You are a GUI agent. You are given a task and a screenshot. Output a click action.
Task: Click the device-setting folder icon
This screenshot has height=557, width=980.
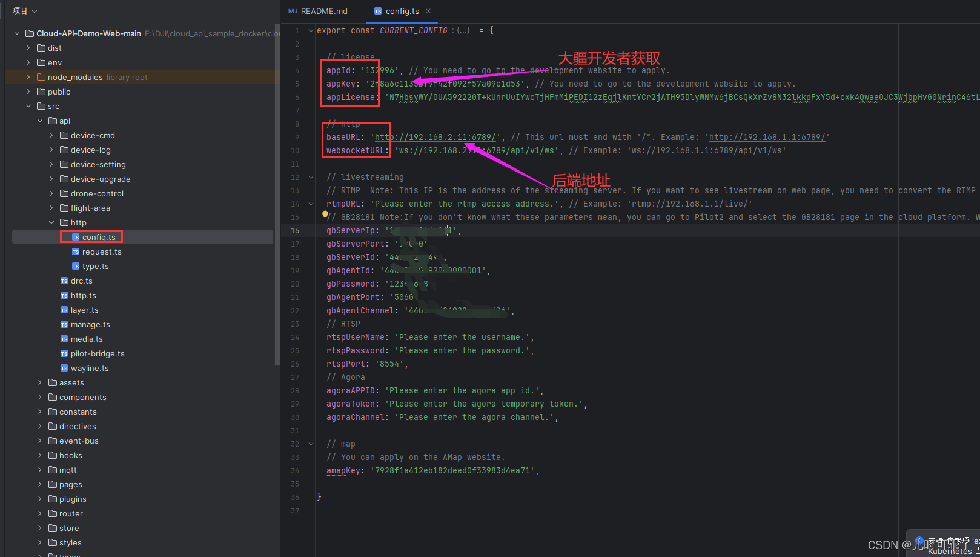(x=64, y=164)
